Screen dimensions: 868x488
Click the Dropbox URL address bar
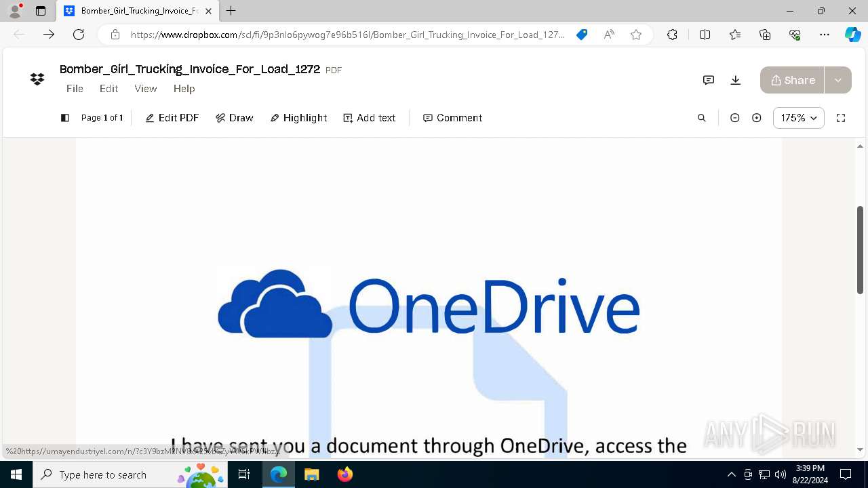(347, 35)
